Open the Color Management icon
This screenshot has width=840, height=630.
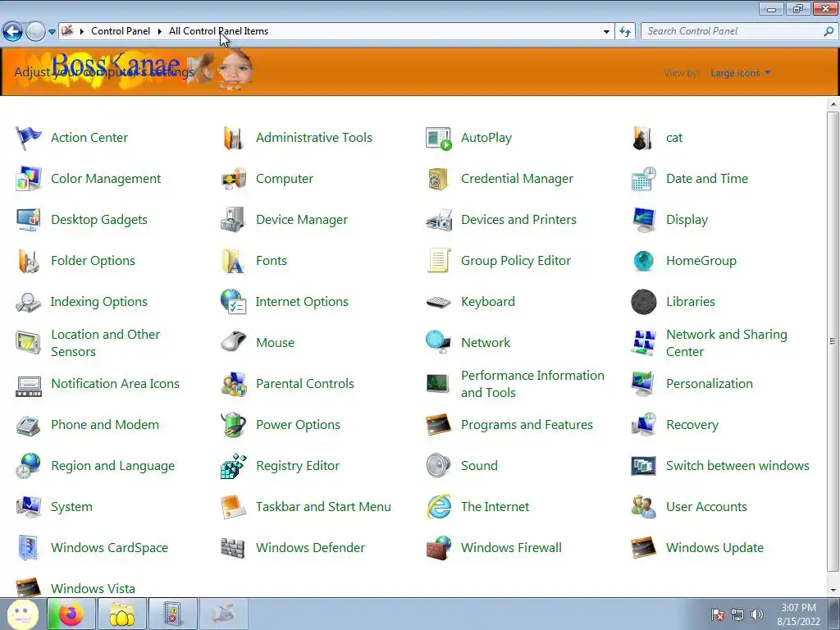[29, 179]
